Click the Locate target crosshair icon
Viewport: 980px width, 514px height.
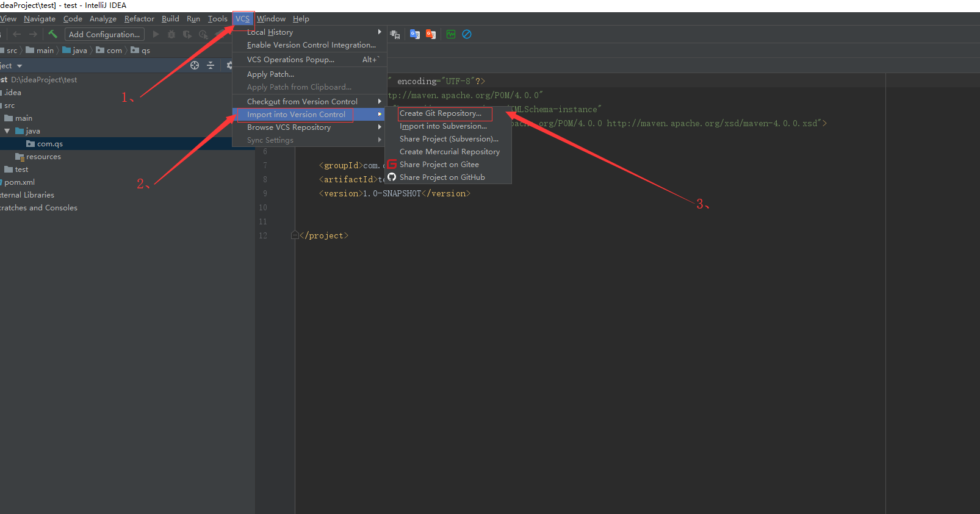(195, 65)
